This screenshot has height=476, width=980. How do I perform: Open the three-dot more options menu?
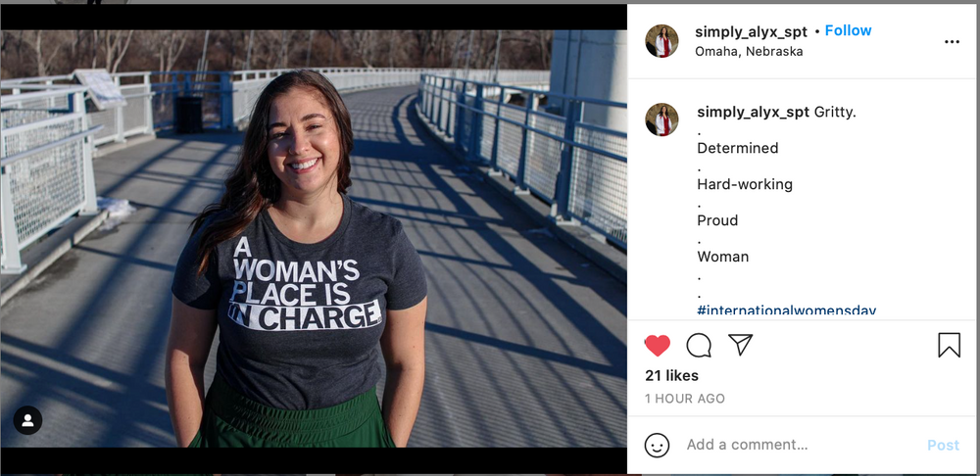pyautogui.click(x=952, y=42)
